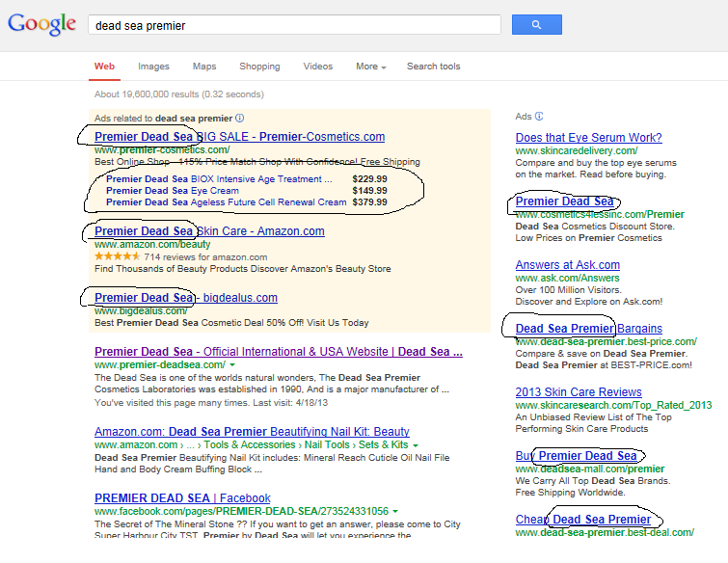The image size is (728, 563).
Task: Switch to the Maps tab
Action: (x=204, y=67)
